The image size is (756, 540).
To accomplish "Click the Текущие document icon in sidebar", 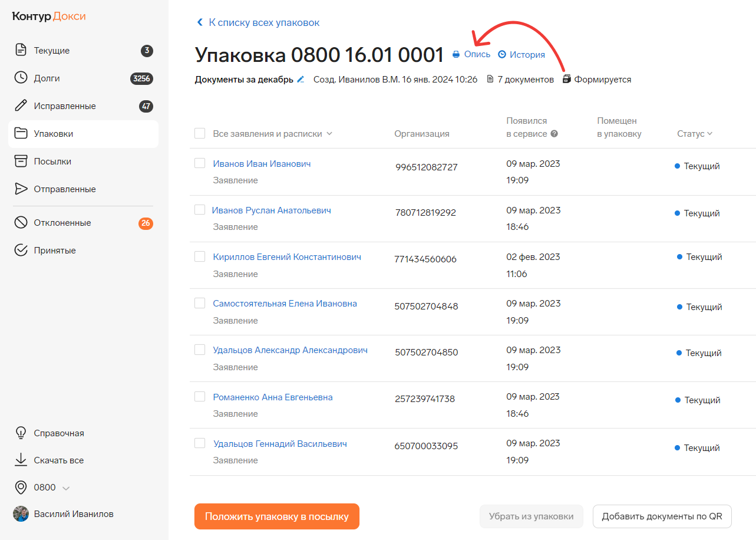I will (x=21, y=50).
